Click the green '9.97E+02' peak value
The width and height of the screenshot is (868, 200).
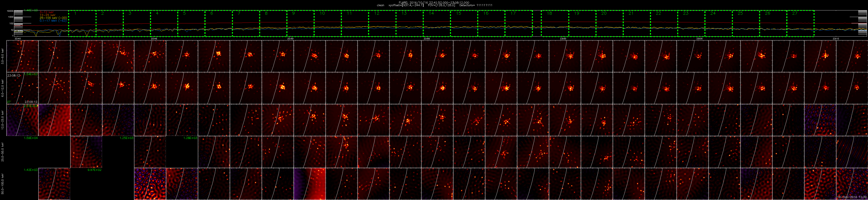[94, 170]
